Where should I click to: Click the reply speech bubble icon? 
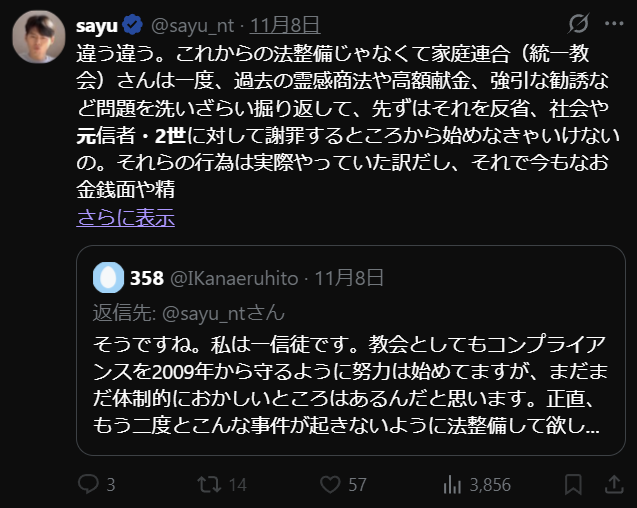point(89,484)
